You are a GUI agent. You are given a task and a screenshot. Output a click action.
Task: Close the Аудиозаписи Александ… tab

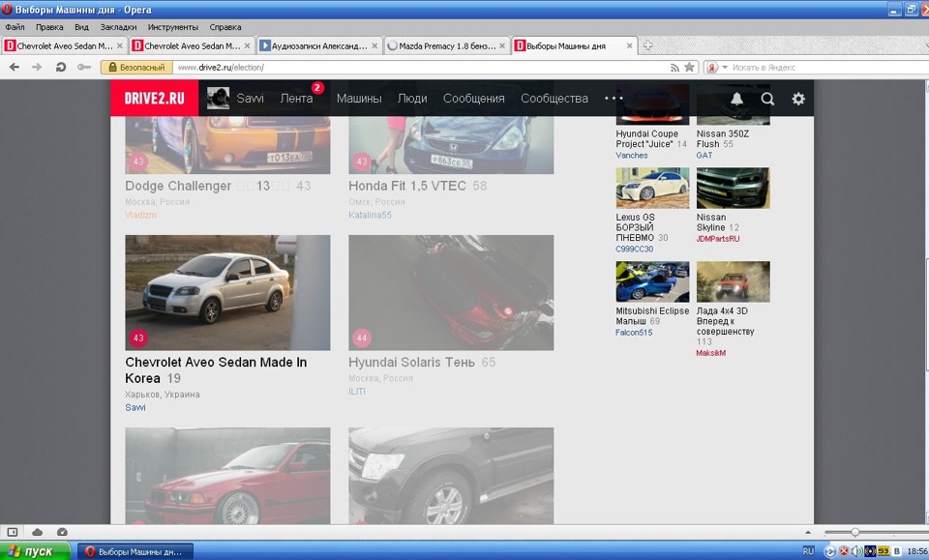tap(375, 45)
